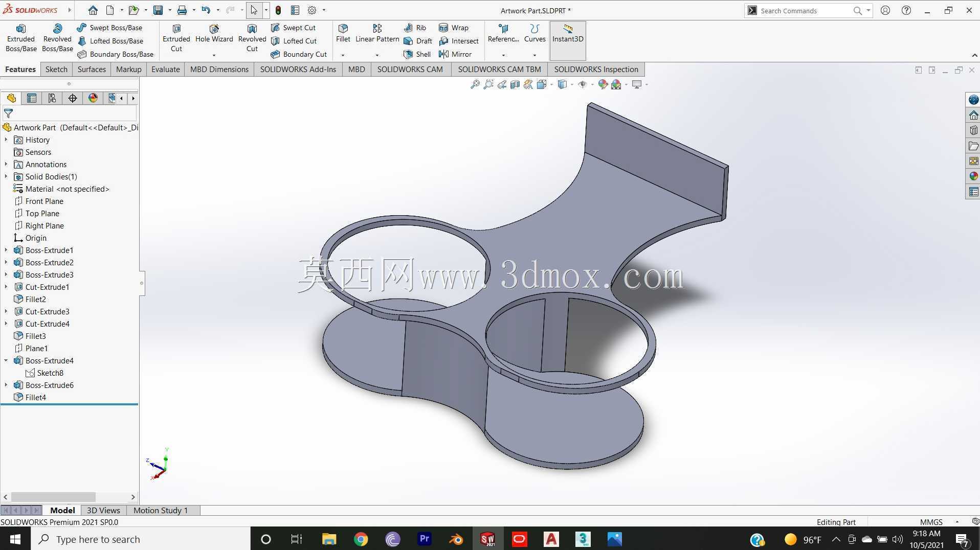This screenshot has width=980, height=550.
Task: Open the SOLIDWORKS Help button
Action: coord(906,10)
